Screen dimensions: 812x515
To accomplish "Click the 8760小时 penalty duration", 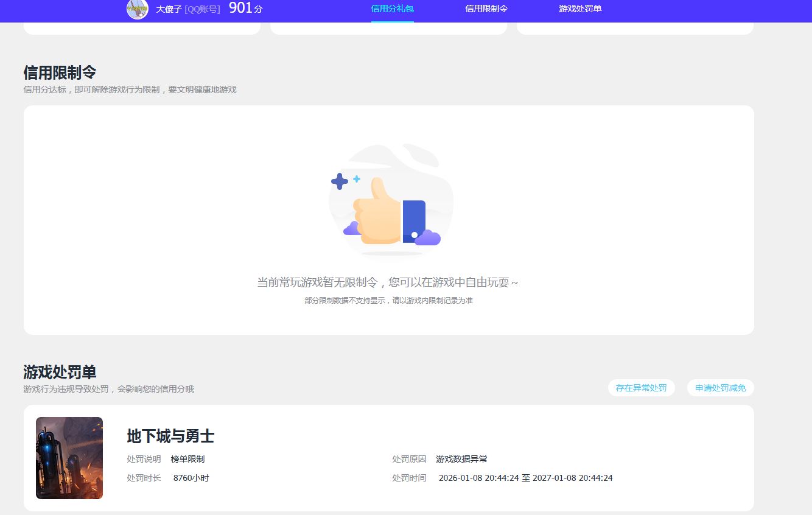I will pos(191,478).
